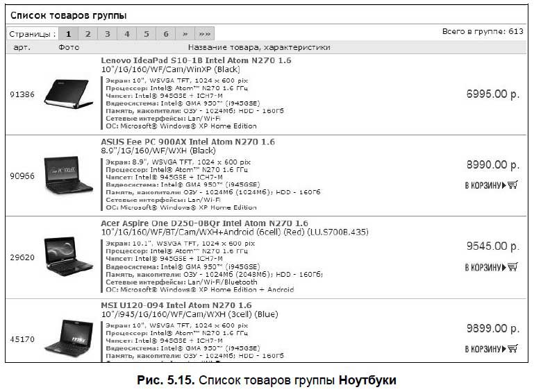Viewport: 534px width, 392px height.
Task: Go to page 5 of product list
Action: click(x=146, y=34)
